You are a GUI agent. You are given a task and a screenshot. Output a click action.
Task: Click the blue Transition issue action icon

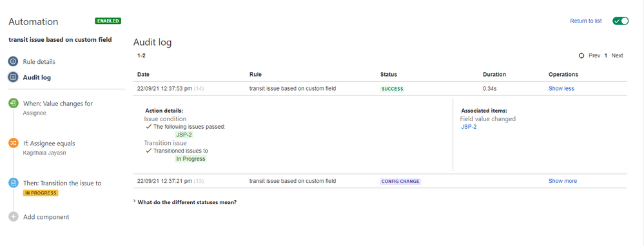(x=13, y=184)
